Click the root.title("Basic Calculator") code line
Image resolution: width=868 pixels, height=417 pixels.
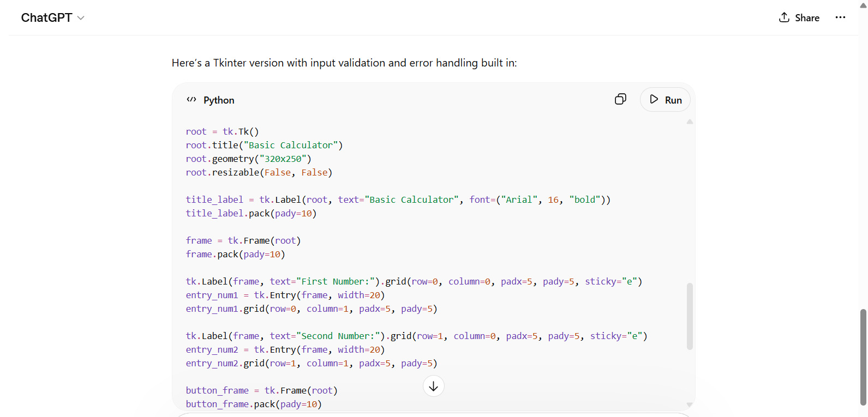point(264,146)
